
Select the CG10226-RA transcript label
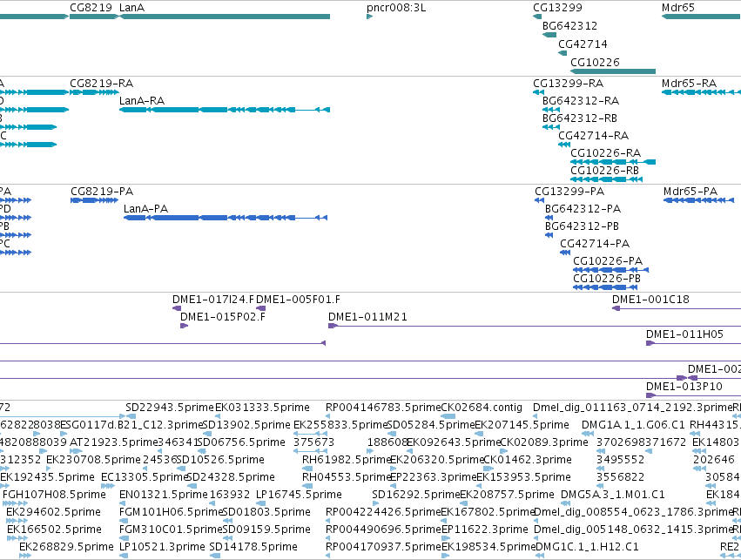click(x=605, y=153)
